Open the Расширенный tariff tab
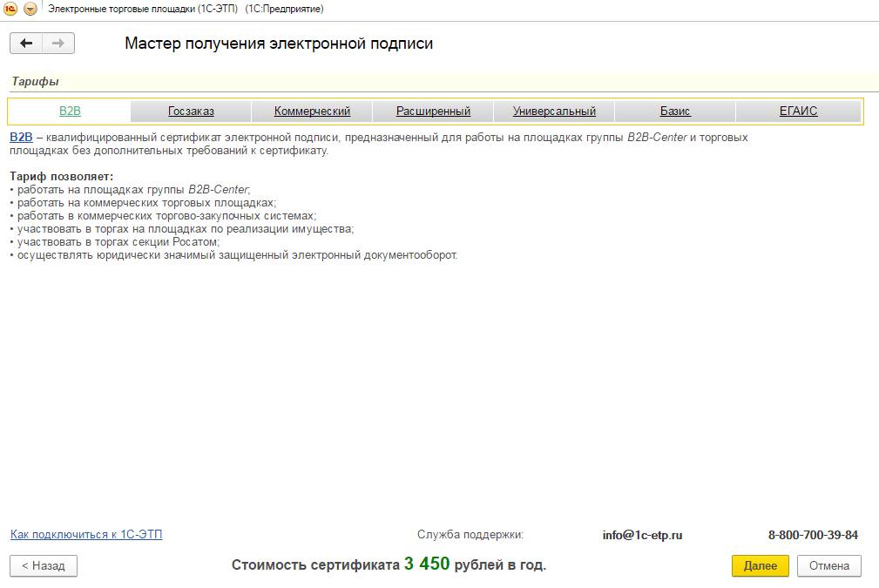The height and width of the screenshot is (588, 879). (433, 111)
